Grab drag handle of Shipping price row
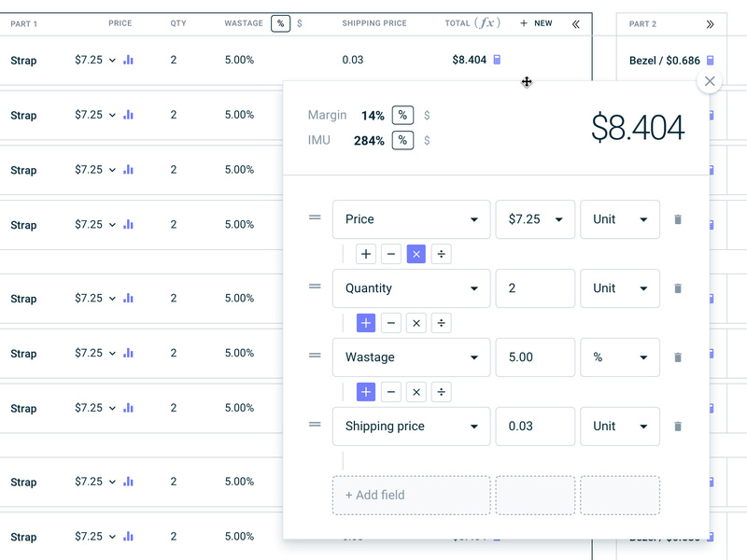The width and height of the screenshot is (747, 560). 315,425
